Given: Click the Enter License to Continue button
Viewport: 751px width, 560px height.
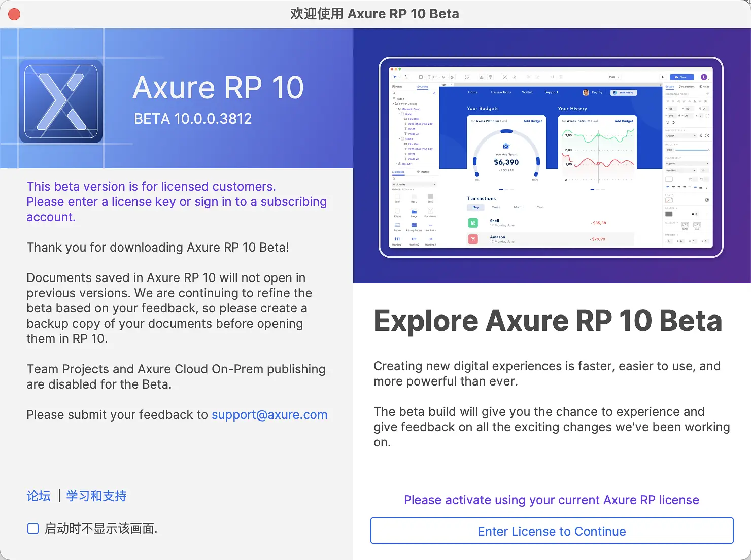Looking at the screenshot, I should click(x=552, y=531).
